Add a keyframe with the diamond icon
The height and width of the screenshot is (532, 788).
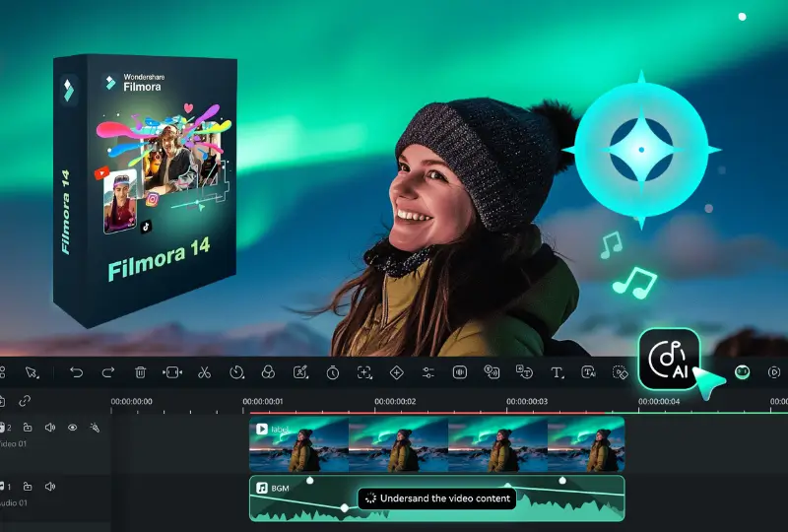(x=397, y=372)
